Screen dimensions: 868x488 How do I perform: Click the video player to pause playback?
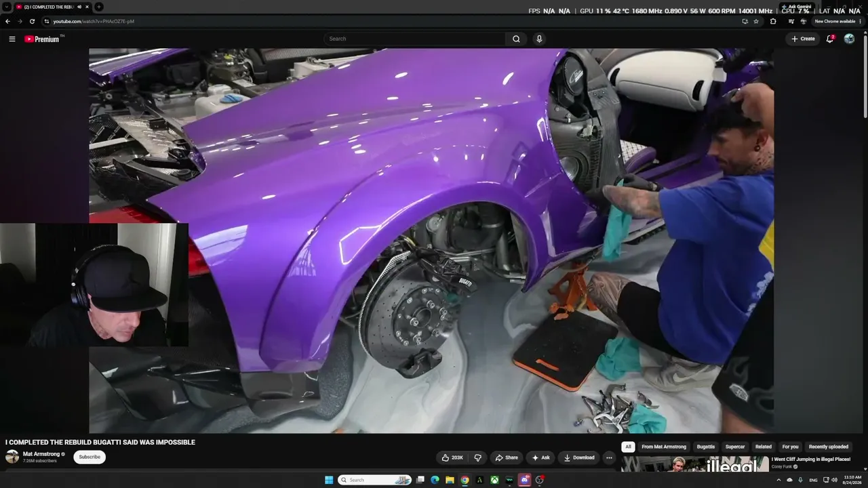point(431,241)
